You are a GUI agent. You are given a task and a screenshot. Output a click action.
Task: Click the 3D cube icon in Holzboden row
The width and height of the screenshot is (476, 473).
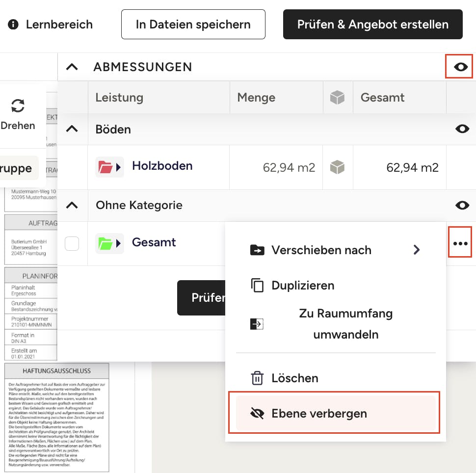click(337, 167)
